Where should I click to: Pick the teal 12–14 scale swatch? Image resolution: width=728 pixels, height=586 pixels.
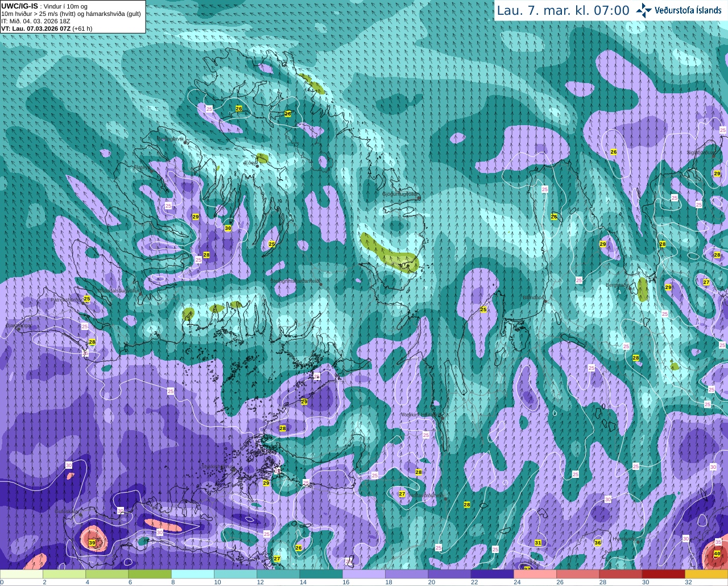click(x=278, y=574)
